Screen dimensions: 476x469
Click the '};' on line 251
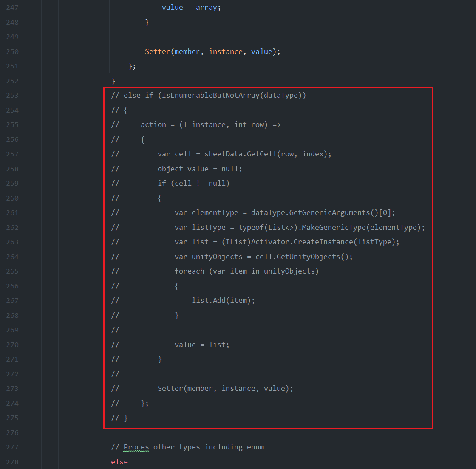click(x=132, y=66)
